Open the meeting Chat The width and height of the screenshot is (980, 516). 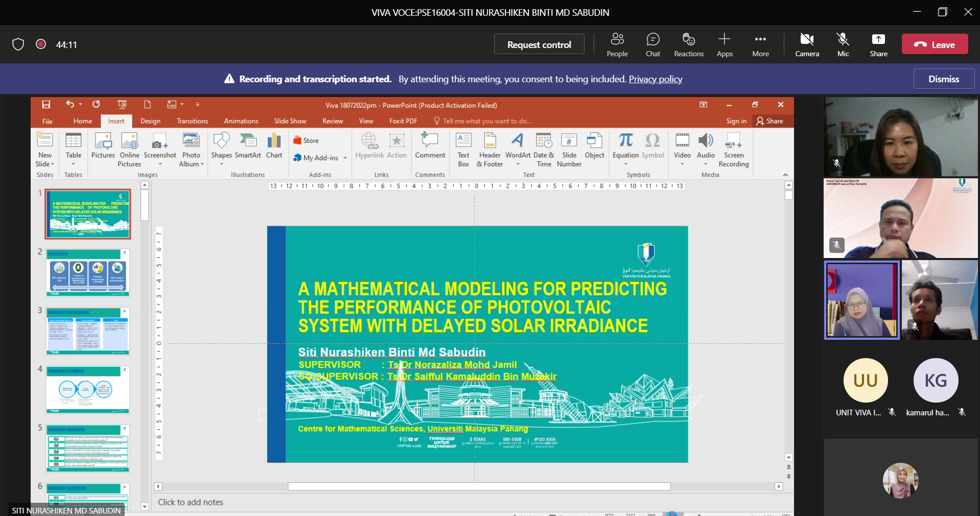click(x=653, y=44)
